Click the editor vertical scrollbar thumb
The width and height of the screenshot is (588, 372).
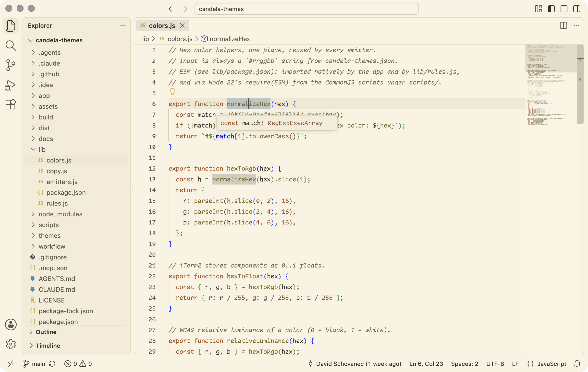[580, 84]
